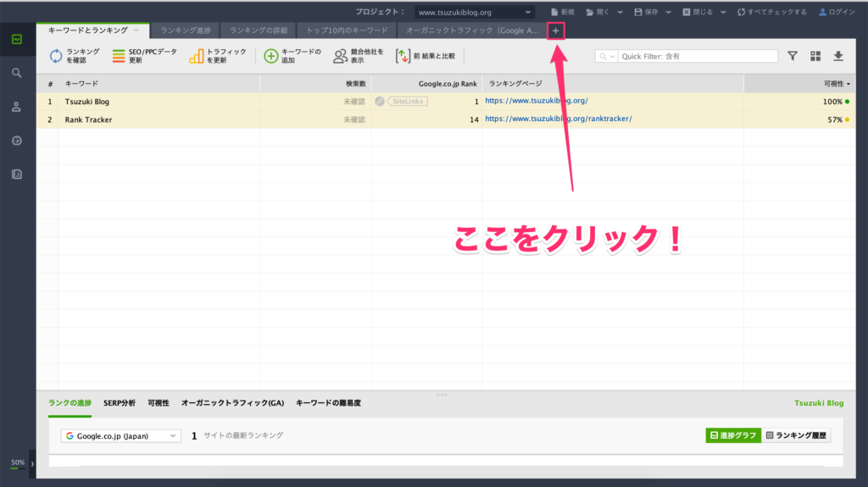Expand the 閉じる dropdown arrow
Image resolution: width=868 pixels, height=487 pixels.
[x=723, y=12]
